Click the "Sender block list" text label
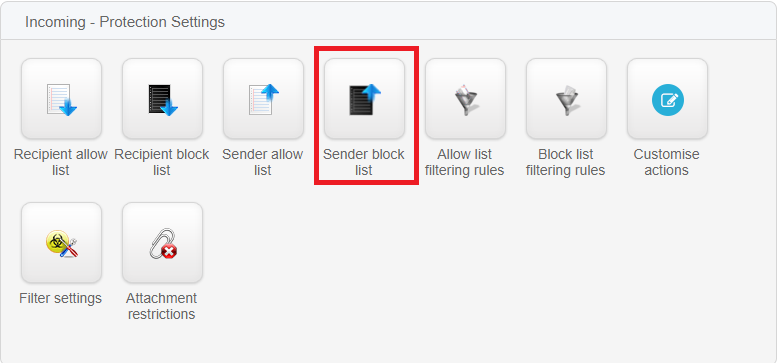This screenshot has width=778, height=363. tap(364, 162)
